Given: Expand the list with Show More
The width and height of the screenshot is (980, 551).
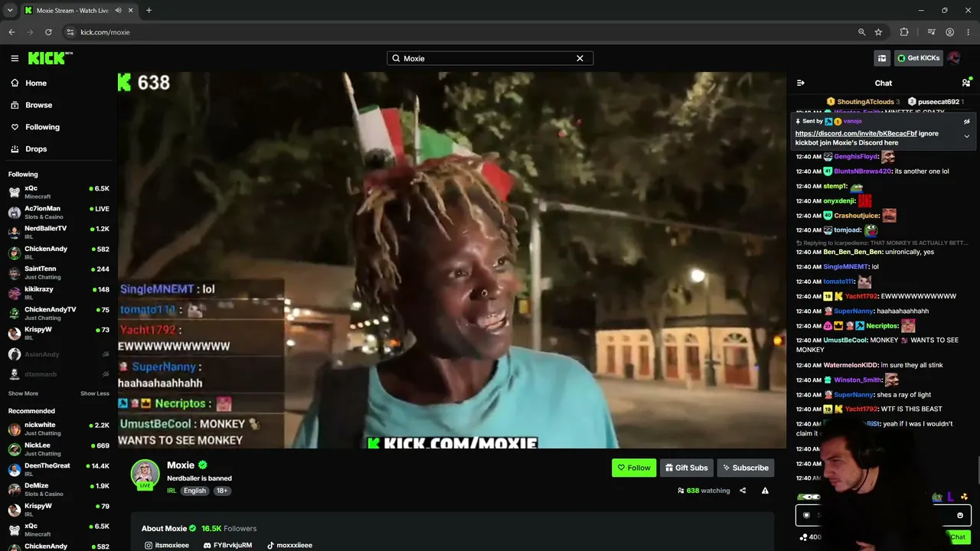Looking at the screenshot, I should (23, 393).
